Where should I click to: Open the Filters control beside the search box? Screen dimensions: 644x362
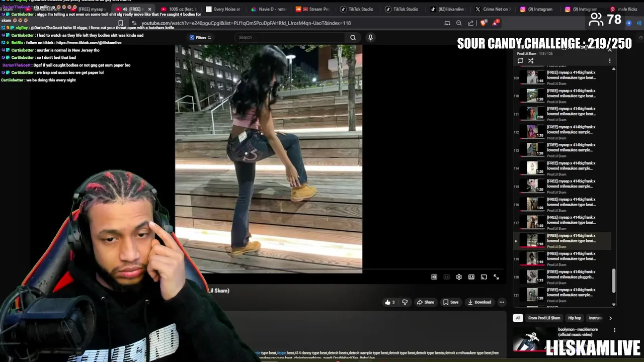[201, 37]
